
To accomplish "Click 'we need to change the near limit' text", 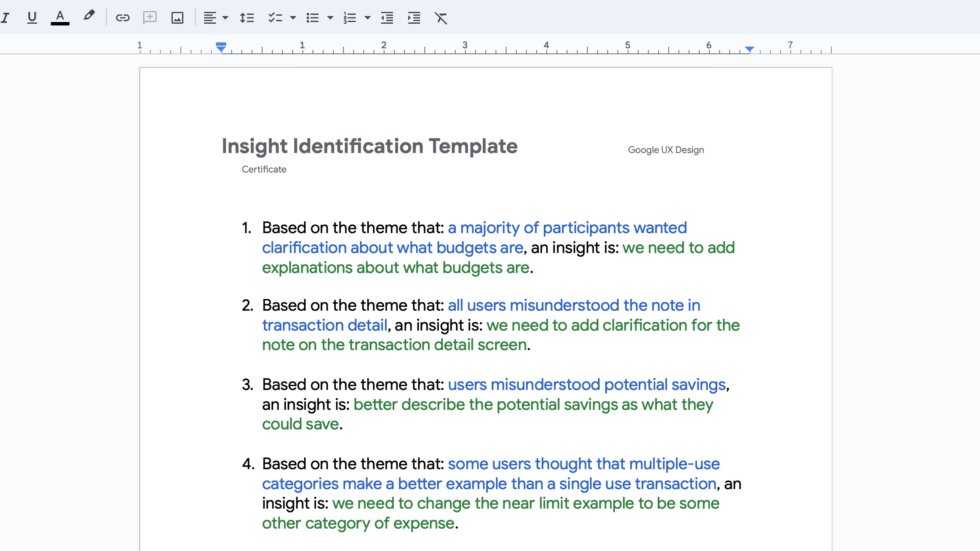I will pyautogui.click(x=451, y=503).
